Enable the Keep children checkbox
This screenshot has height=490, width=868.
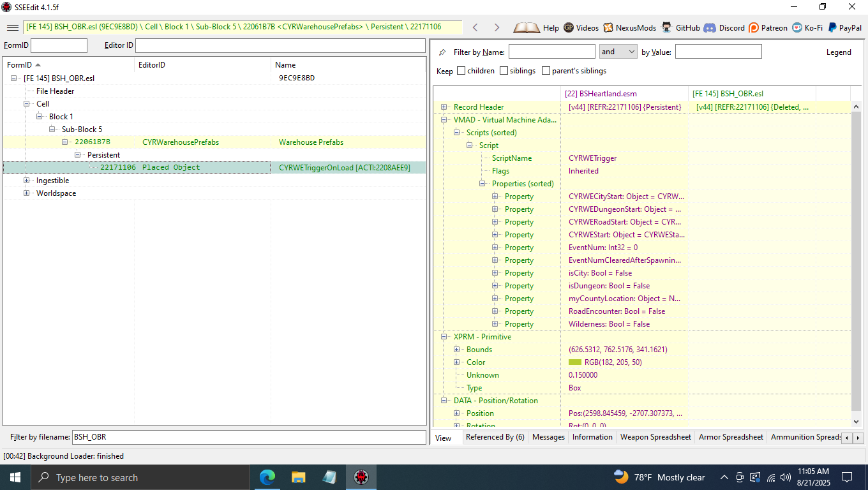point(461,71)
